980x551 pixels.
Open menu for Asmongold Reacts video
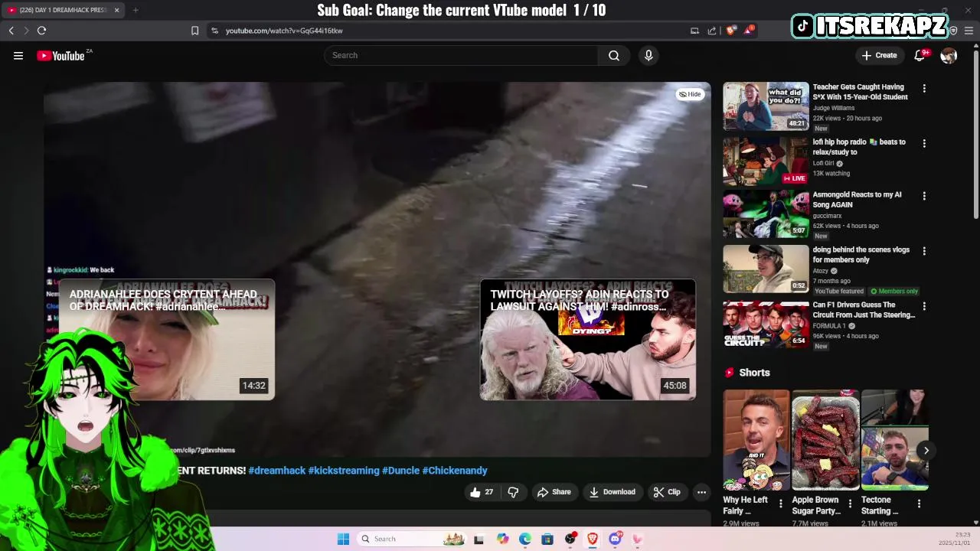pos(924,196)
